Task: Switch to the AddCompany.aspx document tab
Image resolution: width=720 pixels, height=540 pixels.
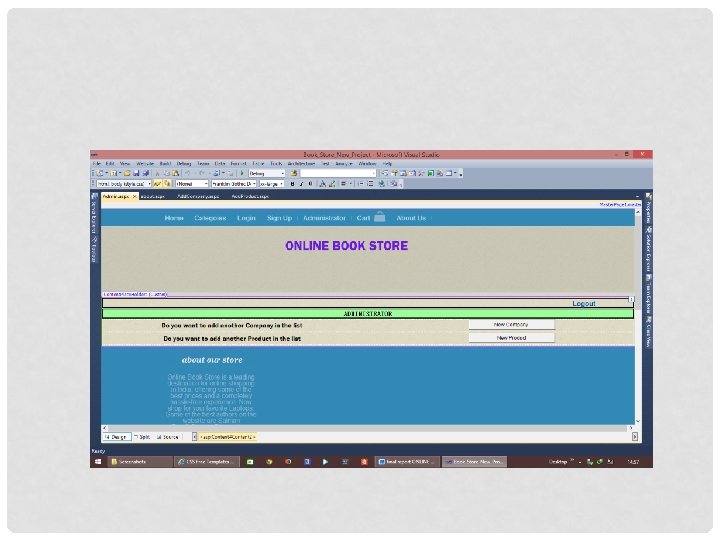Action: pyautogui.click(x=198, y=196)
